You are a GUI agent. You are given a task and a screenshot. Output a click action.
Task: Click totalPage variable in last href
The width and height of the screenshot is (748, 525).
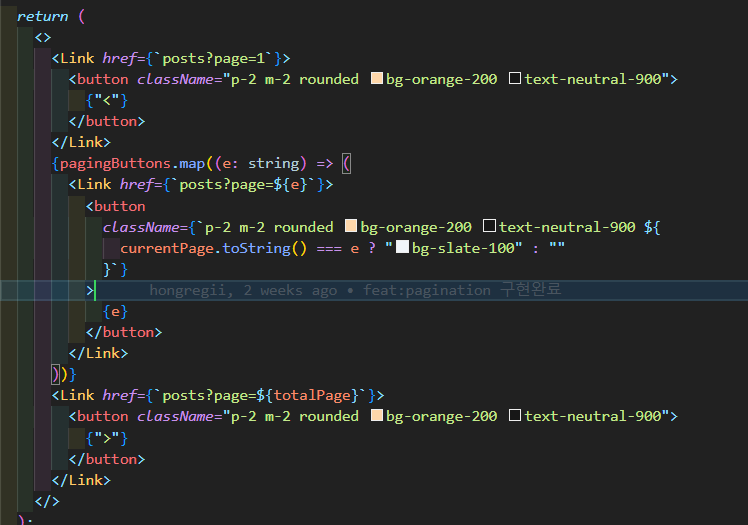pos(312,395)
